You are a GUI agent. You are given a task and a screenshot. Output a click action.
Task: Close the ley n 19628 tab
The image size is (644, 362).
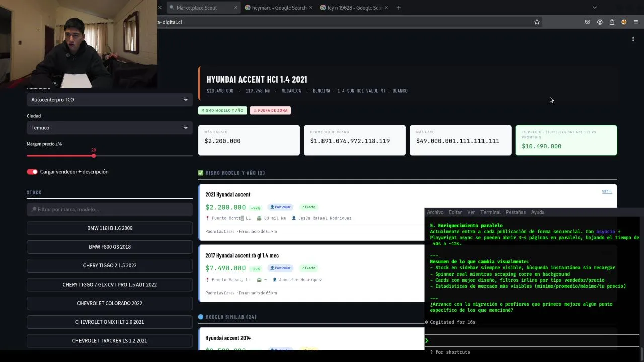pyautogui.click(x=386, y=8)
